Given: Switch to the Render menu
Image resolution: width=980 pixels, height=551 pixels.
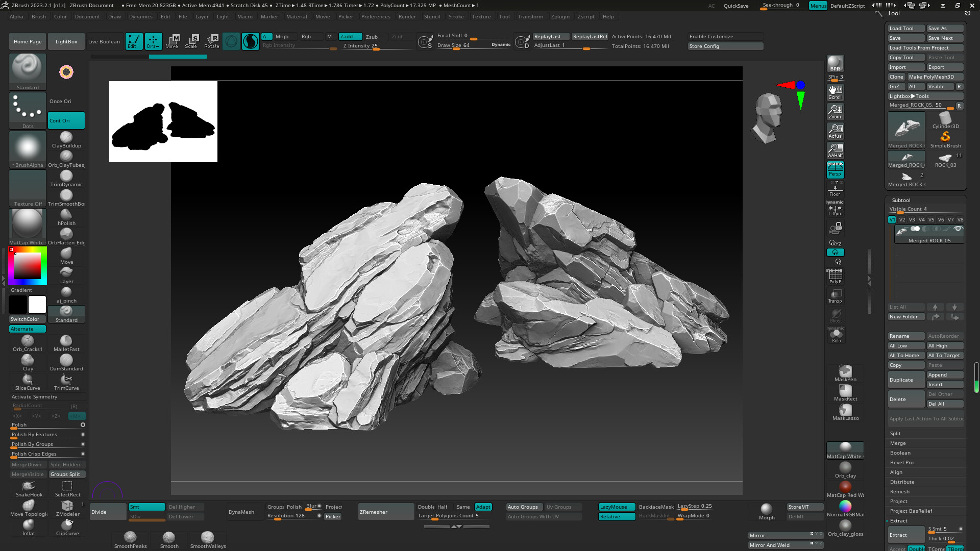Looking at the screenshot, I should pyautogui.click(x=407, y=16).
